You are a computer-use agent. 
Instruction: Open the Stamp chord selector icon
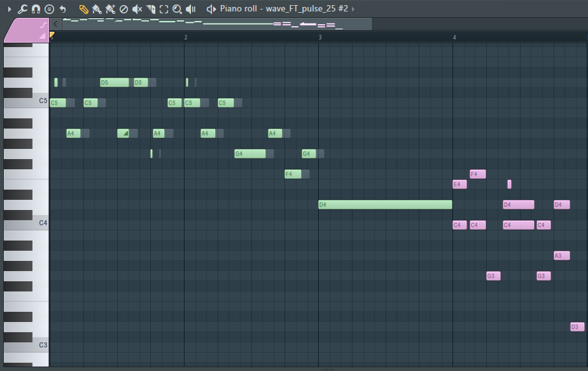tap(49, 9)
